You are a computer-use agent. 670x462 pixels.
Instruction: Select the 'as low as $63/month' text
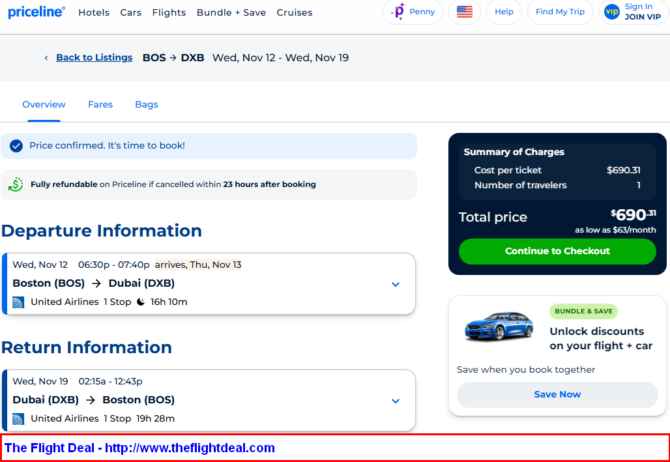click(x=615, y=230)
